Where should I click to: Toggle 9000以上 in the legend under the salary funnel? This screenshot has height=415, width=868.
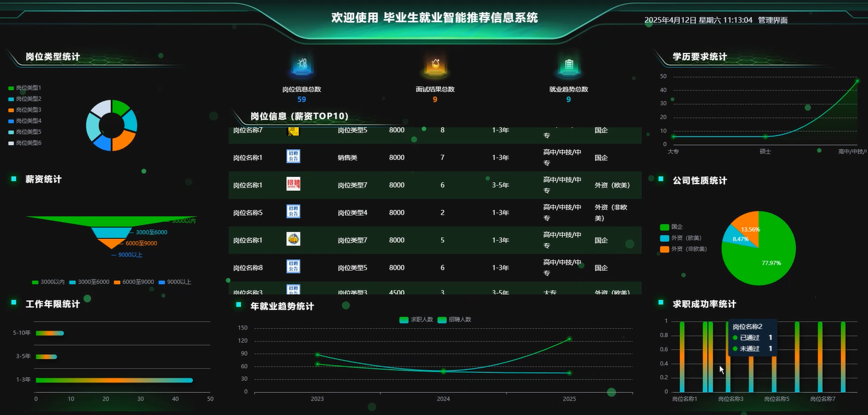pyautogui.click(x=174, y=281)
